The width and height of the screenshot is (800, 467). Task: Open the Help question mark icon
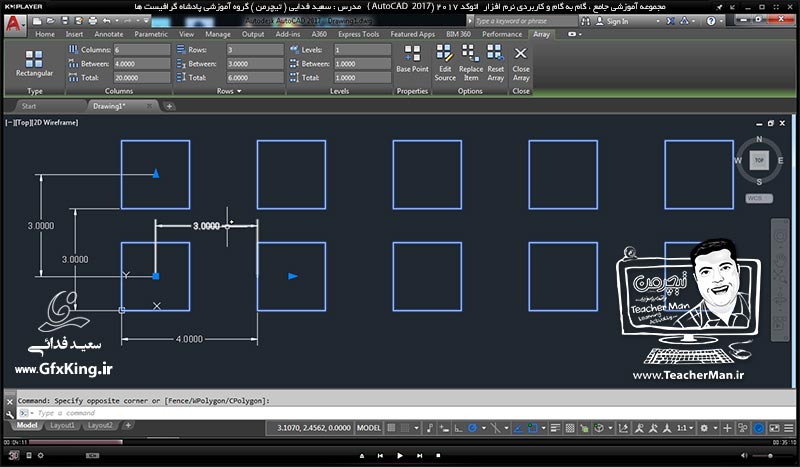[x=711, y=21]
